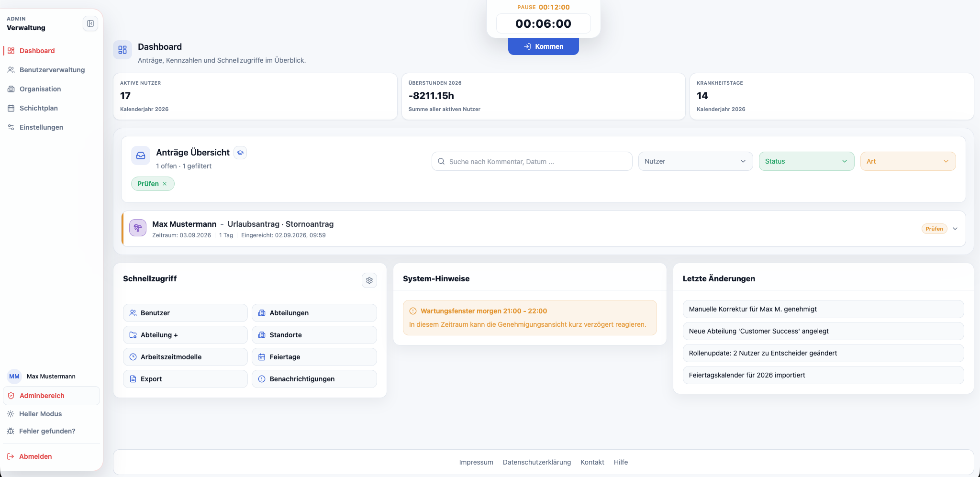Open the Kontakt link
The height and width of the screenshot is (477, 980).
(x=592, y=462)
